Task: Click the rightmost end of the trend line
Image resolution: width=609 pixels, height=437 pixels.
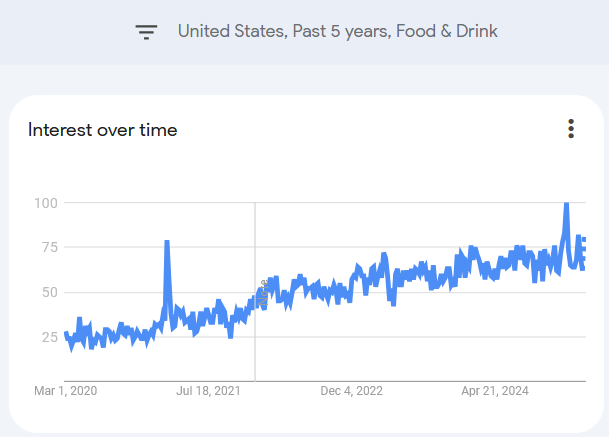Action: point(583,262)
